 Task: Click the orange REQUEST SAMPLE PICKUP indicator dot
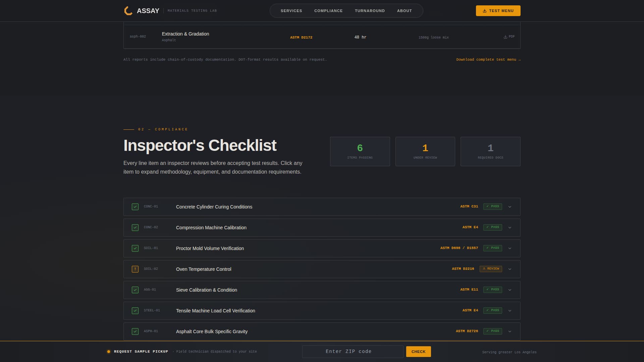click(x=108, y=351)
